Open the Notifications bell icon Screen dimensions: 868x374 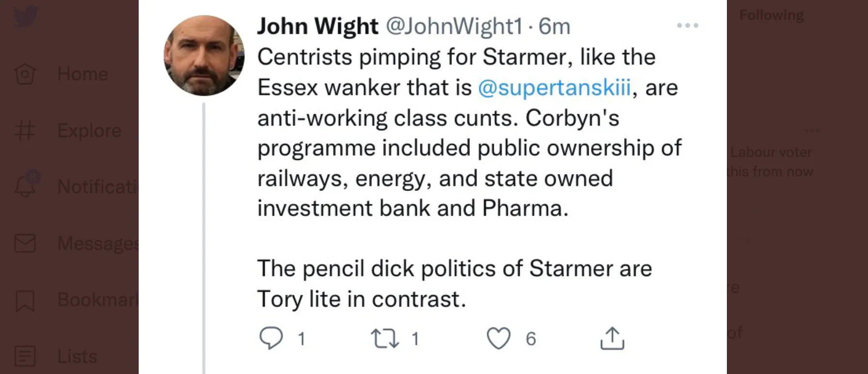[25, 186]
